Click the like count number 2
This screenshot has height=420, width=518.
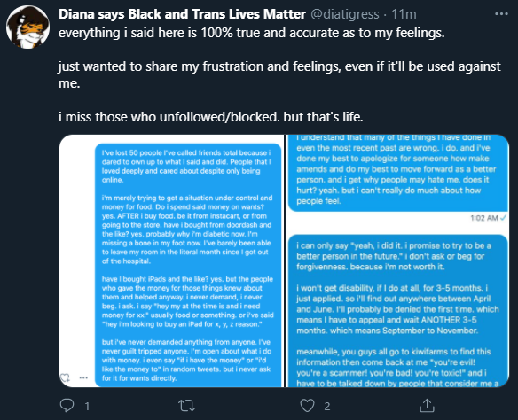(327, 406)
